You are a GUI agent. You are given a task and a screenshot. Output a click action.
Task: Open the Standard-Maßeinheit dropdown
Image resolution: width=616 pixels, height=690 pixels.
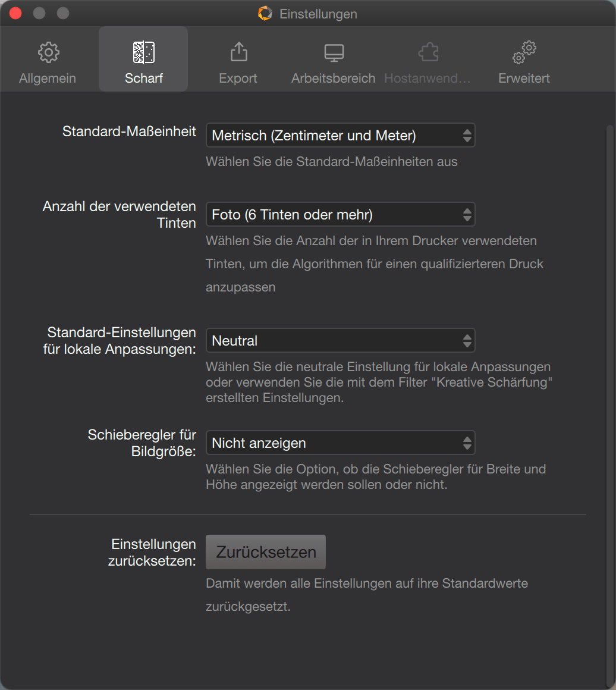(x=341, y=135)
